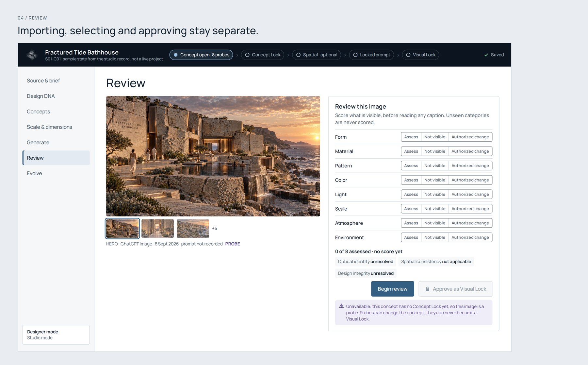Select the first hero thumbnail

pos(122,228)
